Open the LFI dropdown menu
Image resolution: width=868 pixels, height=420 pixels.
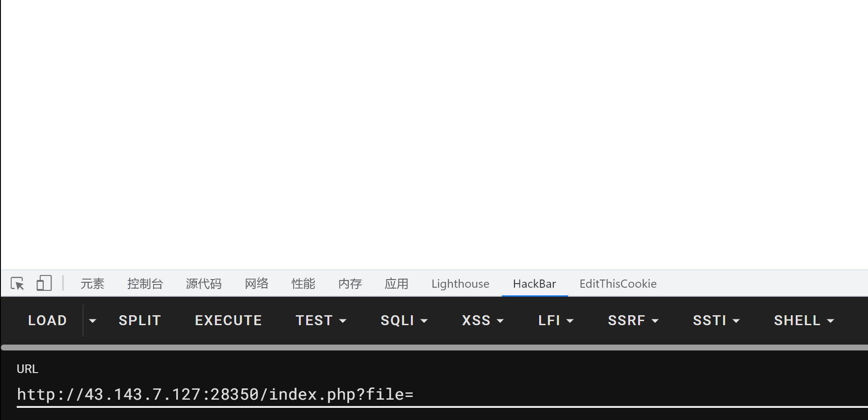tap(556, 320)
